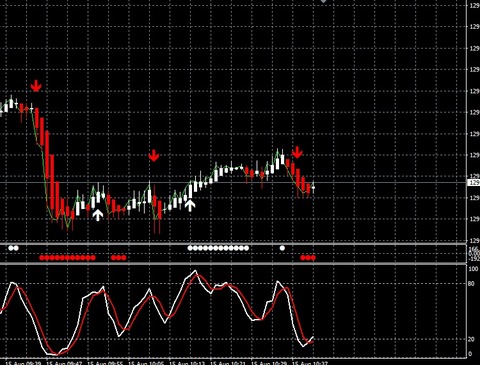Click the current price label on the price scale
The image size is (480, 365).
click(x=474, y=182)
